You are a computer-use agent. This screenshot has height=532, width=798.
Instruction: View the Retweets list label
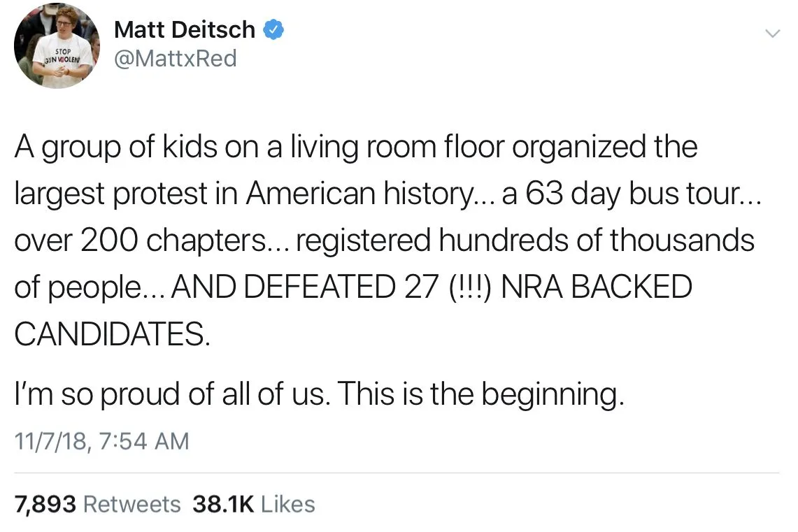coord(131,504)
